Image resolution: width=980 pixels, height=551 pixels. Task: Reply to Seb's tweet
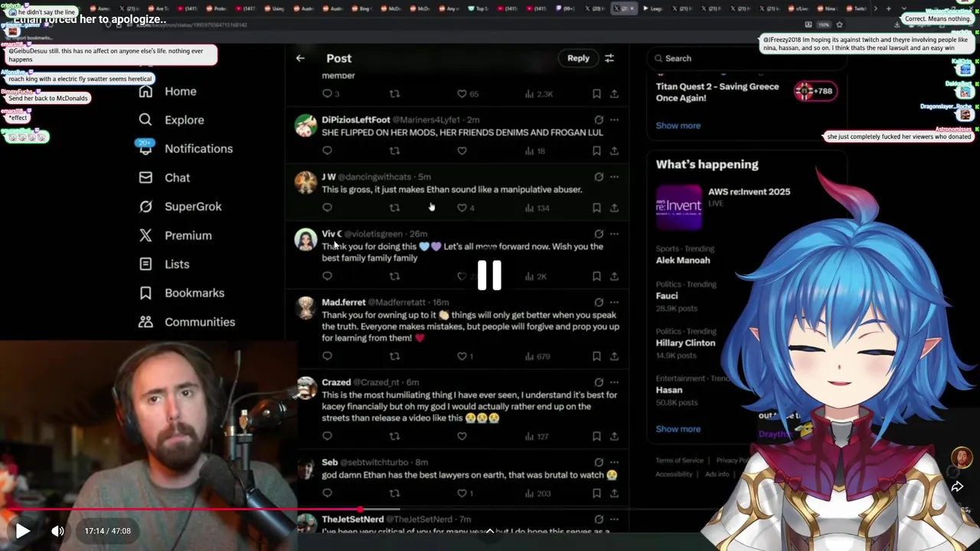point(327,494)
